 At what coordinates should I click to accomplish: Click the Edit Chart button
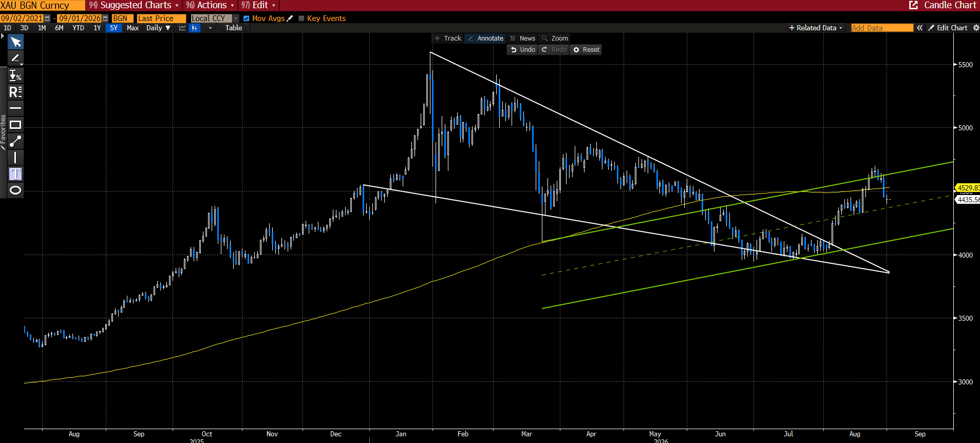(948, 28)
